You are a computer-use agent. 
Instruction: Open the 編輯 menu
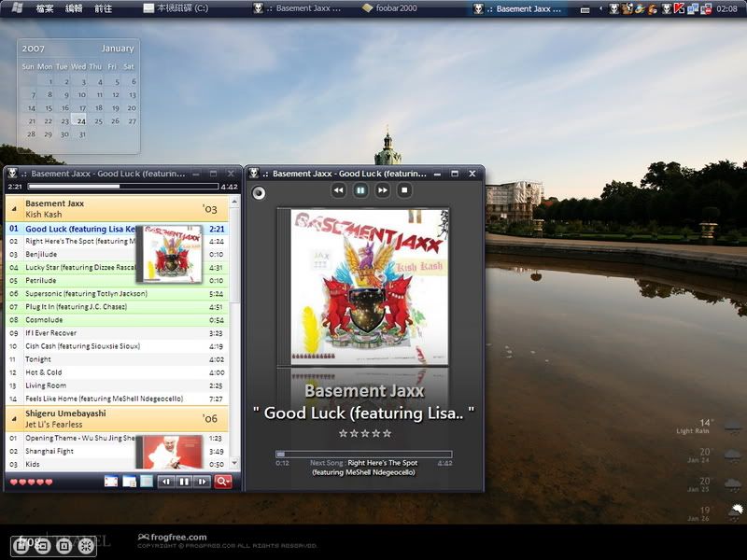(x=74, y=8)
